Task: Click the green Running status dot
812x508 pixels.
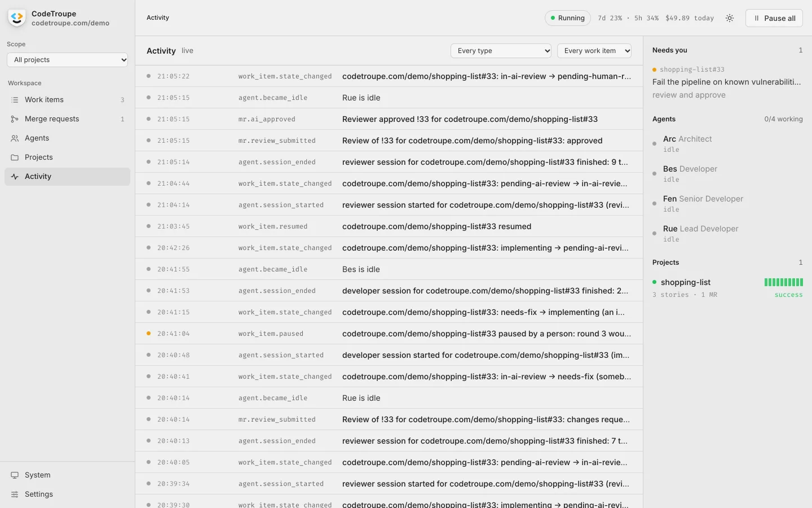Action: coord(553,18)
